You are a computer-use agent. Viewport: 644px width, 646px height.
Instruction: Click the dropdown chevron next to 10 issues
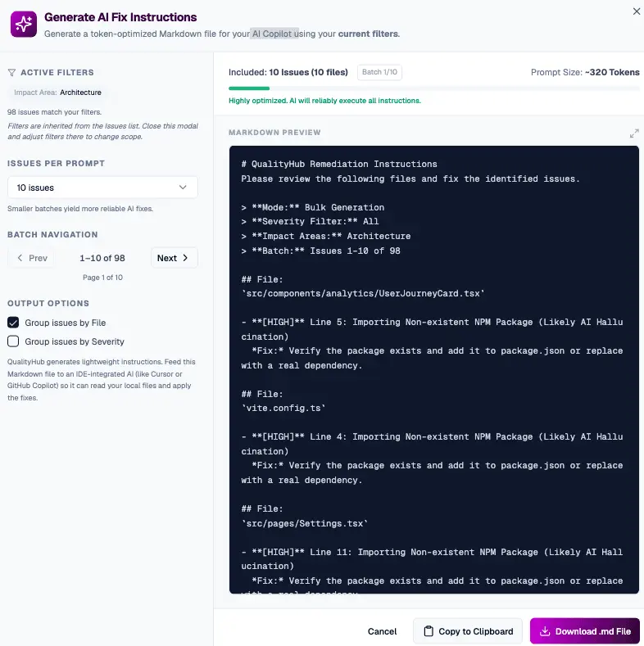[x=183, y=187]
